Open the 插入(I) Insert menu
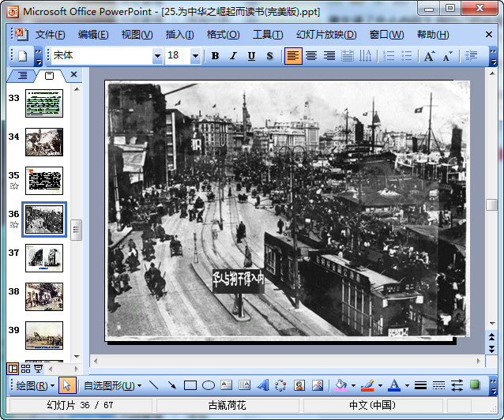Screen dimensions: 504x420 point(179,35)
